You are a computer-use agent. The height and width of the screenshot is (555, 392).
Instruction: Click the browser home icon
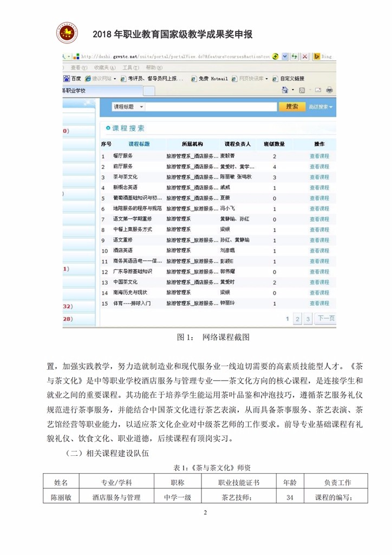tap(285, 91)
